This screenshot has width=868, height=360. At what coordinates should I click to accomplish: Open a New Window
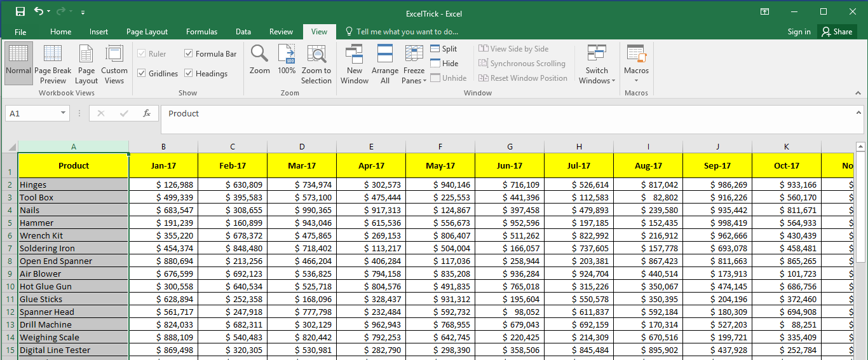coord(354,63)
